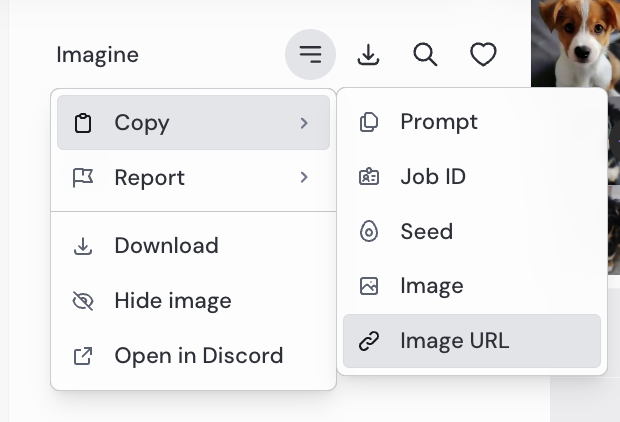Screen dimensions: 620x422
Task: Copy the Prompt from the submenu
Action: click(x=472, y=121)
